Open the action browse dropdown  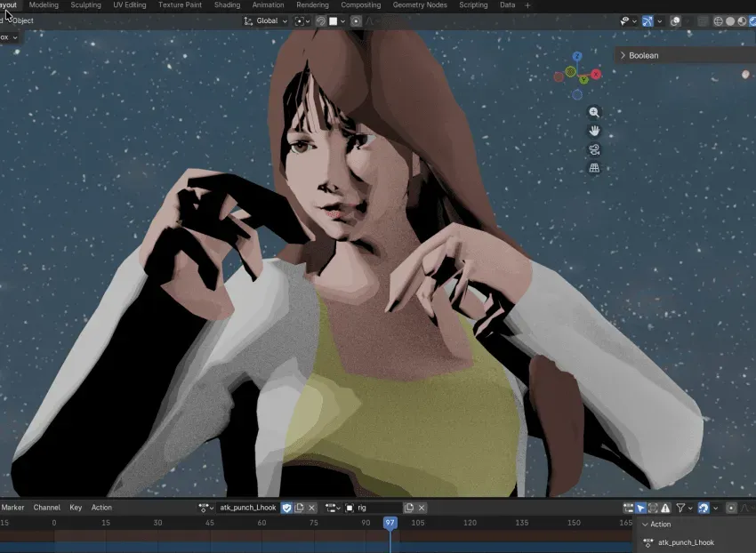(205, 508)
